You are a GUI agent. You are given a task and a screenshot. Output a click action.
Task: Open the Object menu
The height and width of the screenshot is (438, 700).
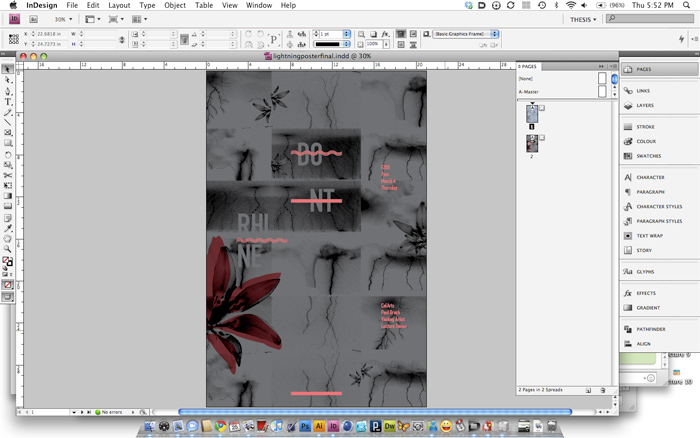175,5
